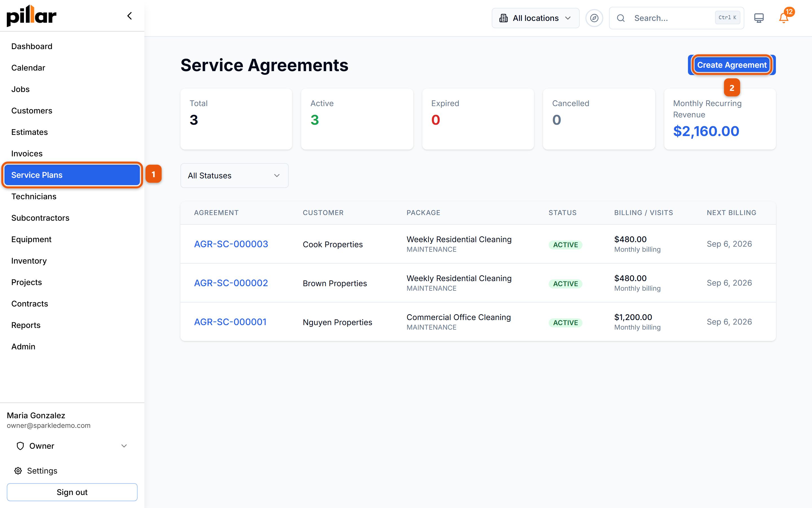Expand the All Statuses filter
Viewport: 812px width, 508px height.
tap(234, 175)
